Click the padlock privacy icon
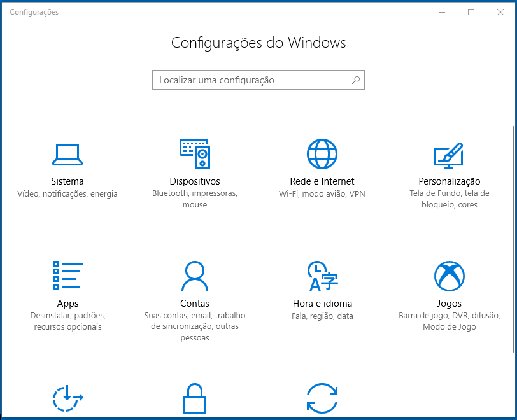This screenshot has height=420, width=517. click(x=195, y=398)
